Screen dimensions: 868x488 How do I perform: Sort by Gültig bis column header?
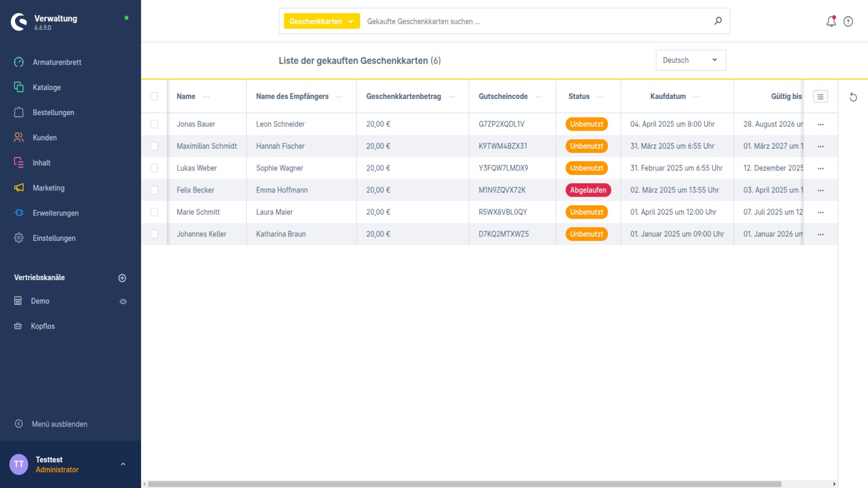pos(786,96)
